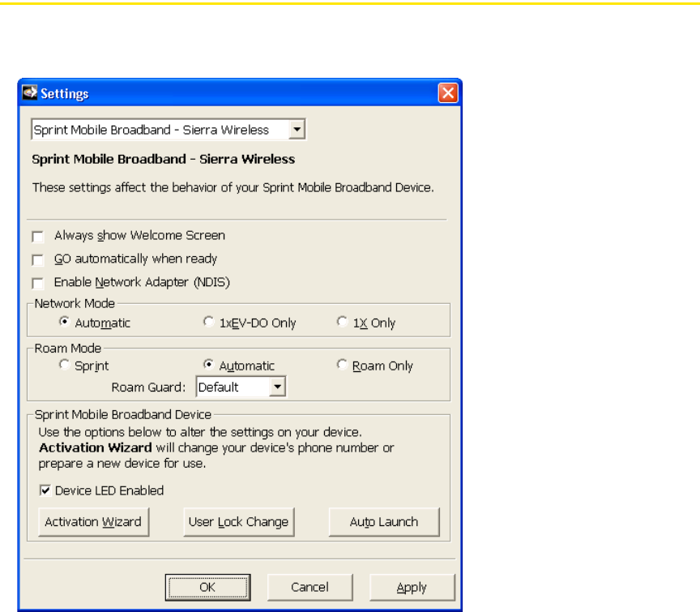Launch the Activation Wizard
700x612 pixels.
point(93,522)
